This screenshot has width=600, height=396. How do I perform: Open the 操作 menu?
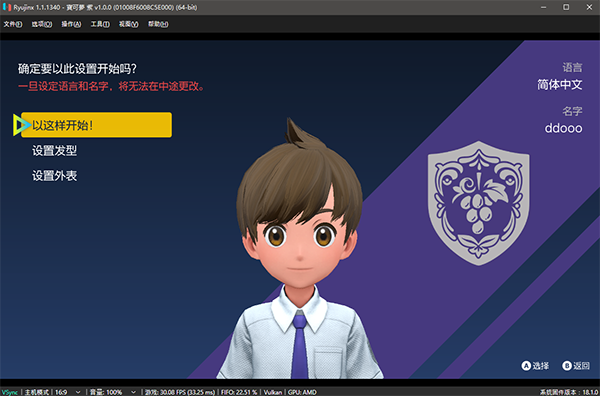tap(71, 24)
